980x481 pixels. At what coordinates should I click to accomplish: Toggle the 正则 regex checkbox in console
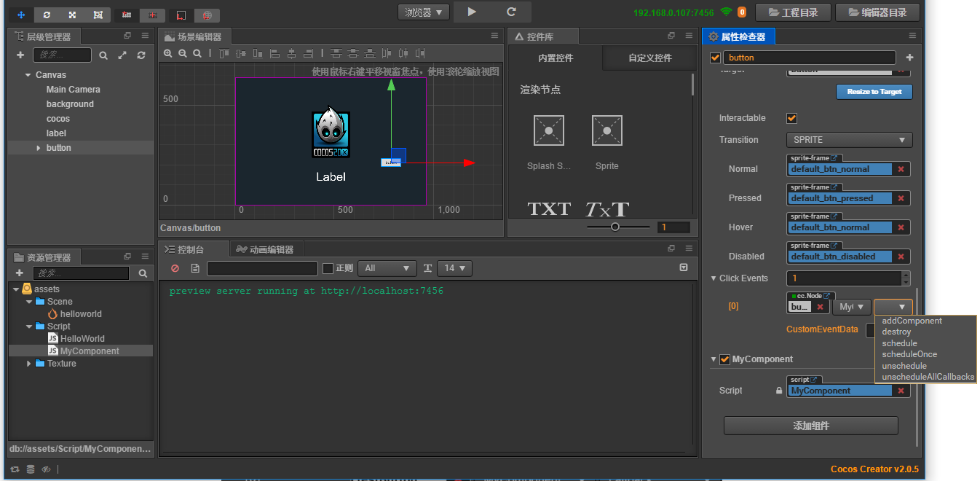coord(328,268)
